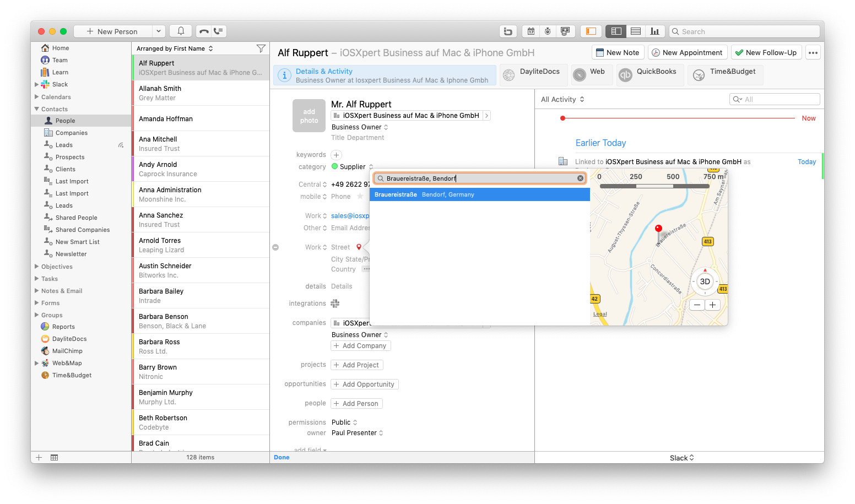Select the Brauereistraße Bendorf, Germany suggestion
This screenshot has height=504, width=855.
[479, 194]
